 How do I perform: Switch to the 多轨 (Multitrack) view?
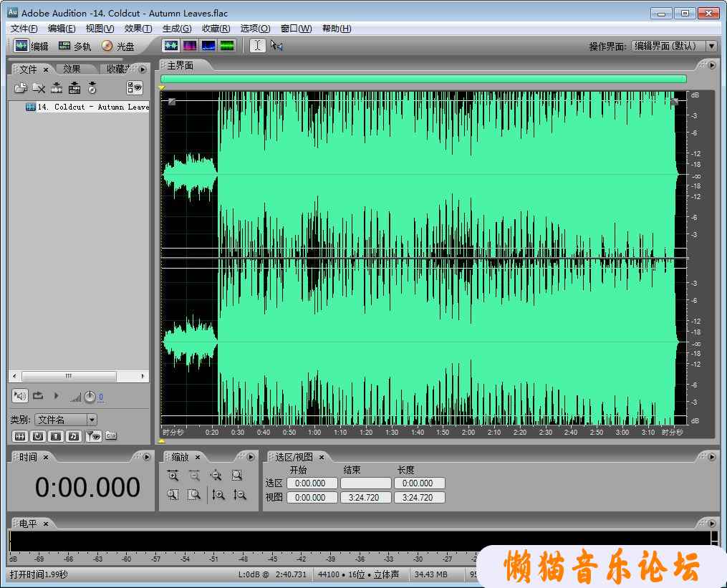tap(74, 46)
